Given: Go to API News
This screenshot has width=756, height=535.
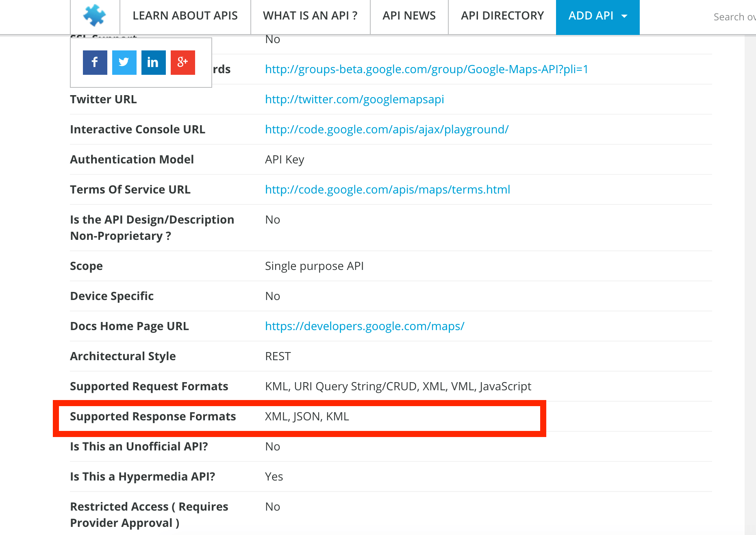Looking at the screenshot, I should [x=409, y=16].
